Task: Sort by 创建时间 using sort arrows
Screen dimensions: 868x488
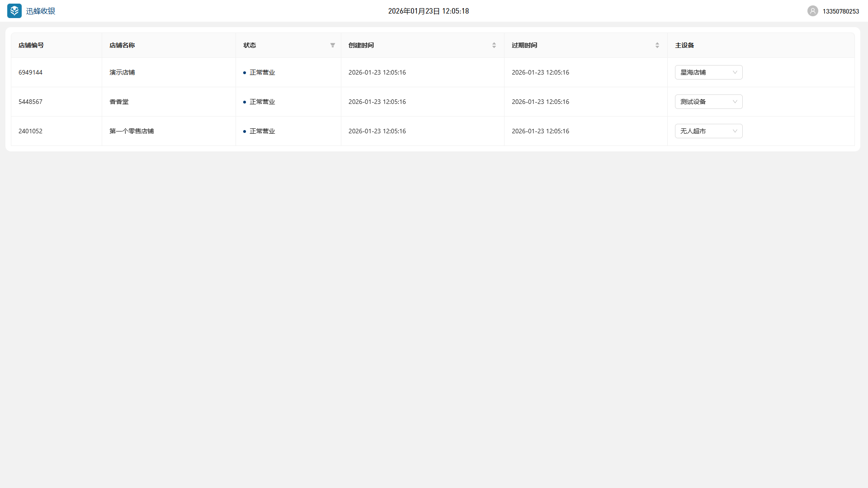Action: click(x=494, y=45)
